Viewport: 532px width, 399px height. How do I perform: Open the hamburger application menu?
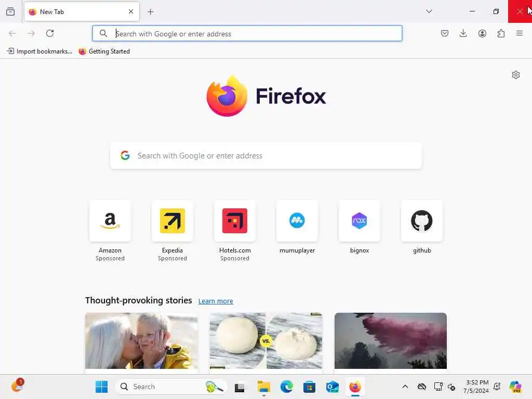[x=520, y=33]
